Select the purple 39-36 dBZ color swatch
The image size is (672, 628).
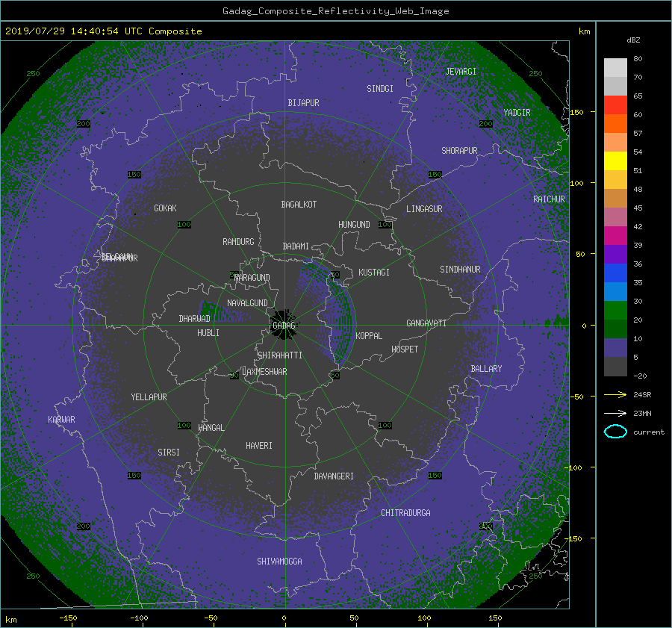pyautogui.click(x=615, y=254)
